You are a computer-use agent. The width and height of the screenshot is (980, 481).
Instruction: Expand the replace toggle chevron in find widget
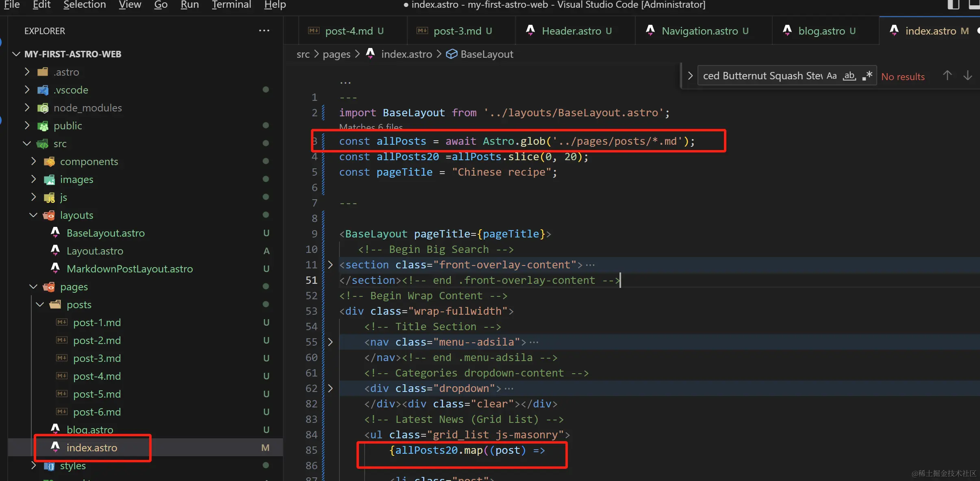pyautogui.click(x=690, y=76)
